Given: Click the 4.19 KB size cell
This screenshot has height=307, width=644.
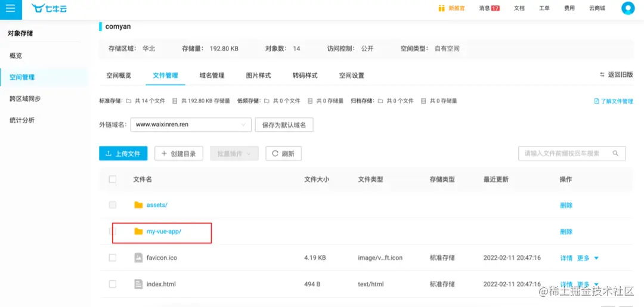Looking at the screenshot, I should pos(315,258).
